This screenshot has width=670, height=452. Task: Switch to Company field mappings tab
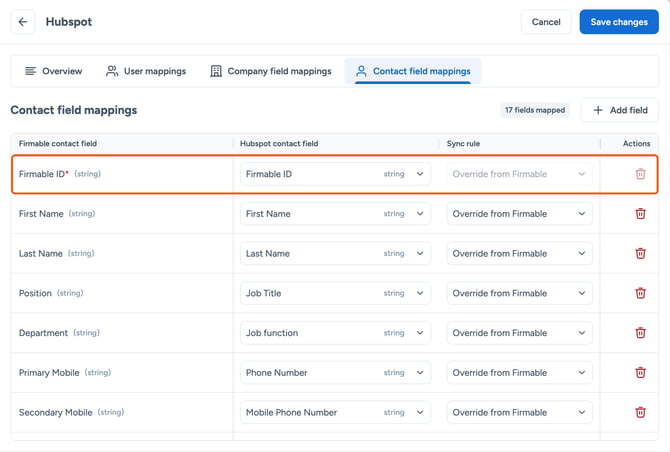pyautogui.click(x=270, y=71)
